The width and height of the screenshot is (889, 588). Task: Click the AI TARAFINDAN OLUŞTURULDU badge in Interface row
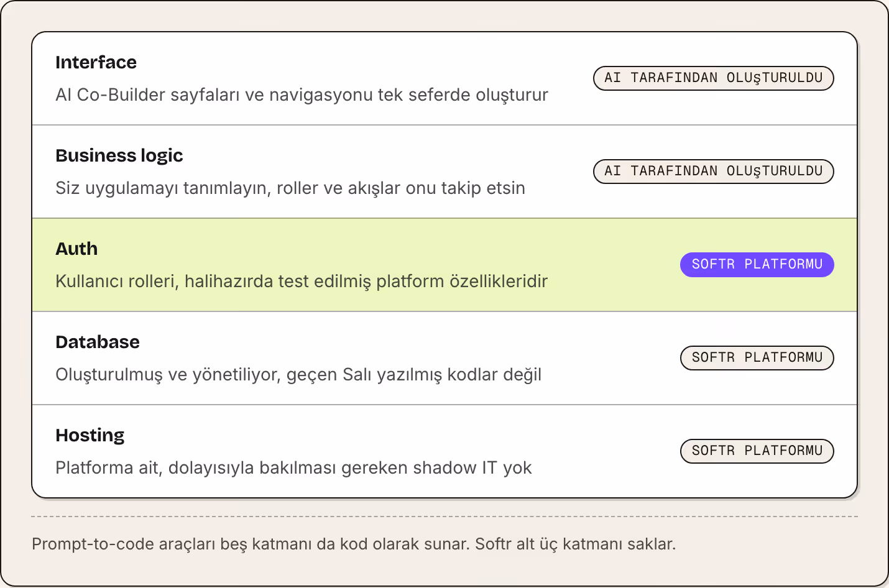coord(714,78)
